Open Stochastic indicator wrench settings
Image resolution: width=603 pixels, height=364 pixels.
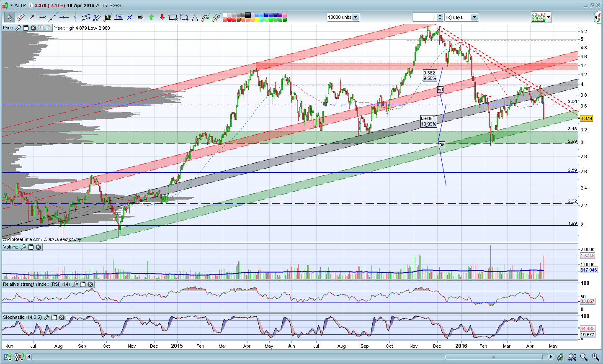(47, 317)
